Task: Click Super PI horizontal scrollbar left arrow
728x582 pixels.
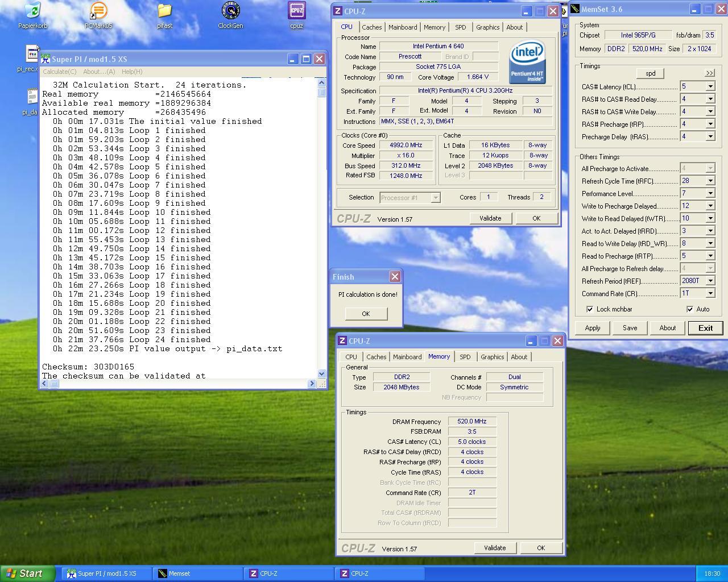Action: pos(45,384)
